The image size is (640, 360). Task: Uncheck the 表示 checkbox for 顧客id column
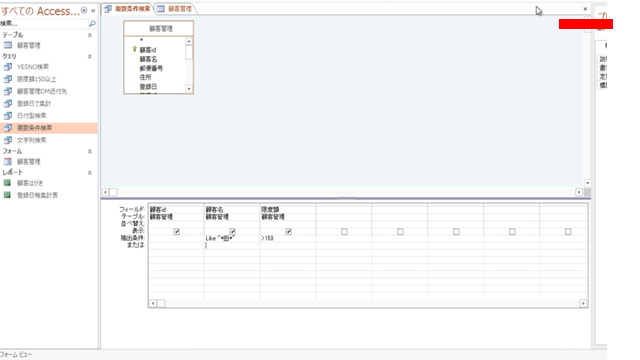[x=177, y=231]
